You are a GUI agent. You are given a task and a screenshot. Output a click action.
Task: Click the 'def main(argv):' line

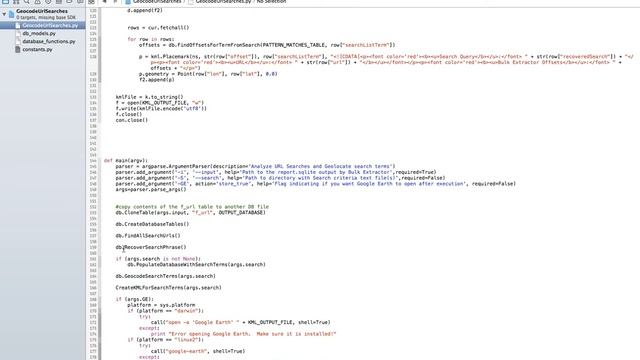point(126,160)
